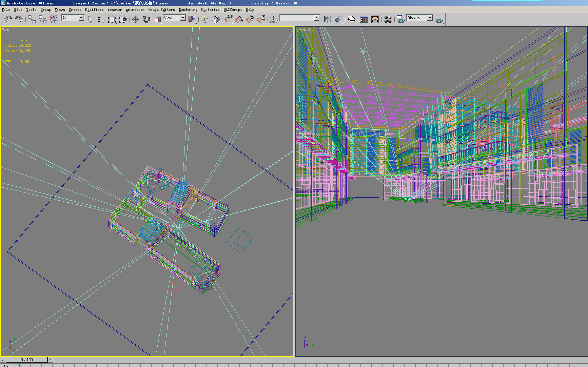Open the Named Selection Sets dropdown
Viewport: 588px width, 367px height.
pos(317,18)
